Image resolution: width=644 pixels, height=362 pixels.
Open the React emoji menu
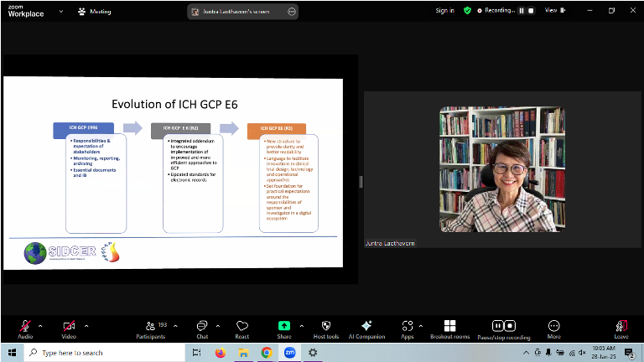click(242, 328)
